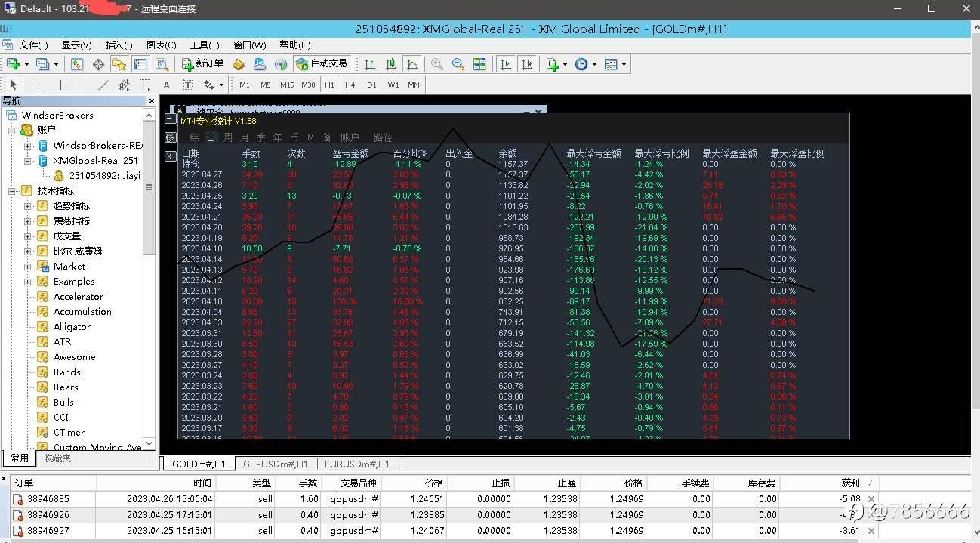The image size is (980, 543).
Task: Expand the 震荡指标 folder
Action: 28,221
